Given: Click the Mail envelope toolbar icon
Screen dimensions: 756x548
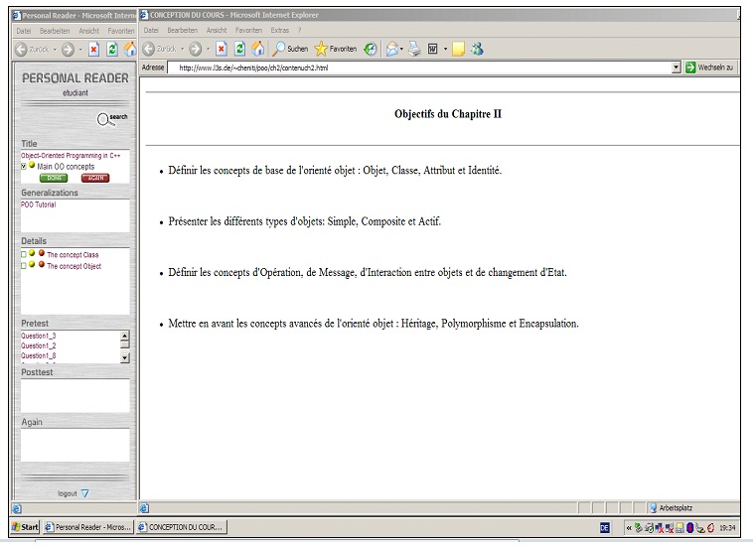Looking at the screenshot, I should (392, 49).
